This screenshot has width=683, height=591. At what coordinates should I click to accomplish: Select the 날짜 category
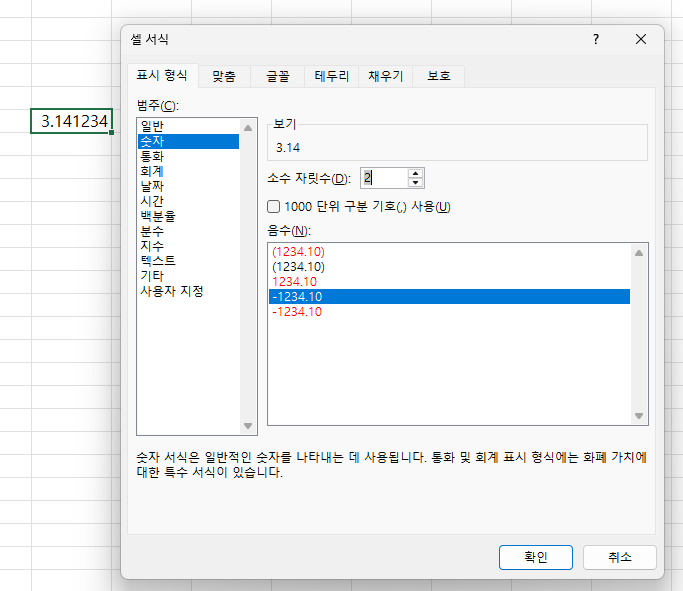click(189, 186)
